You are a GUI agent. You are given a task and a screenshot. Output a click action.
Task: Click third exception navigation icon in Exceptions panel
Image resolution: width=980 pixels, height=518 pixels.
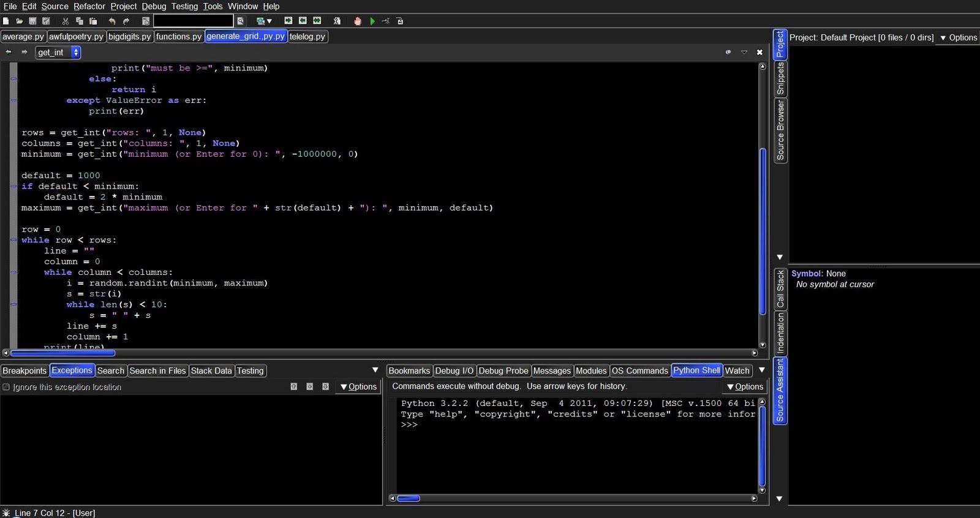[326, 386]
